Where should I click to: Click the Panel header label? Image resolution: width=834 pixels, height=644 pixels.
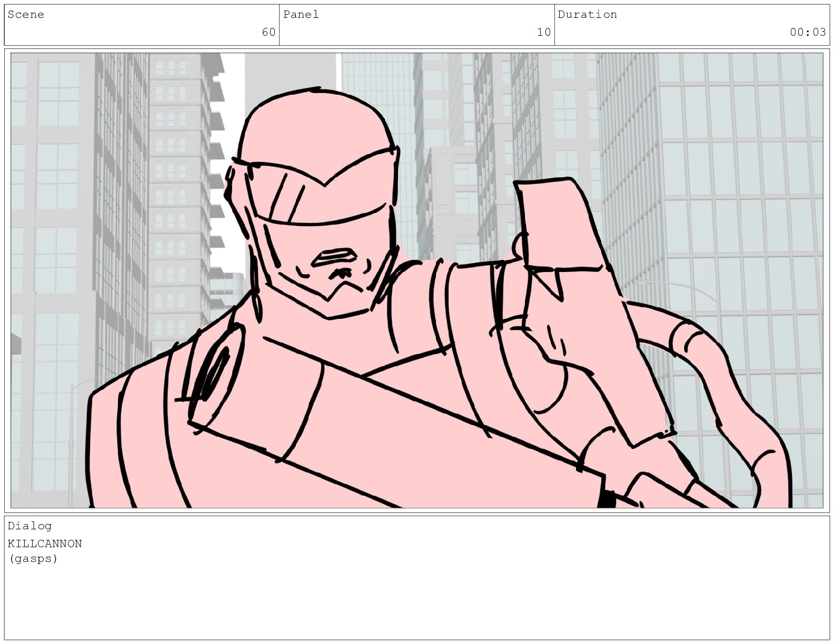pos(301,15)
